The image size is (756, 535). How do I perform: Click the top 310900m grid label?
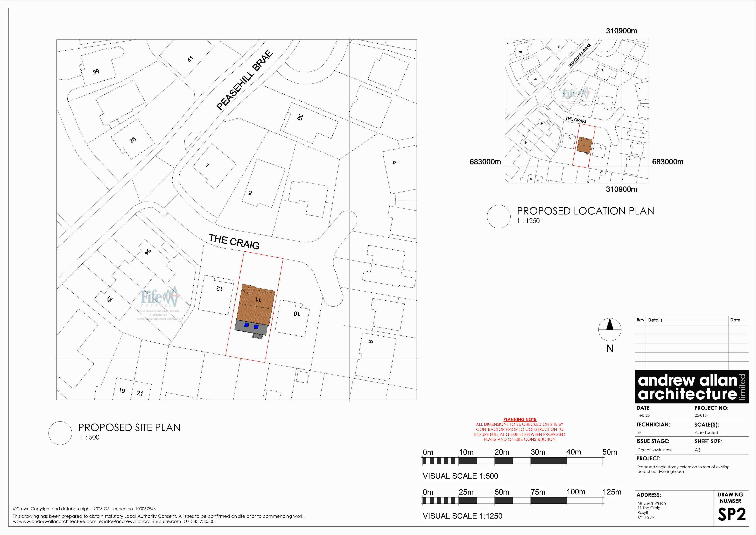click(621, 31)
